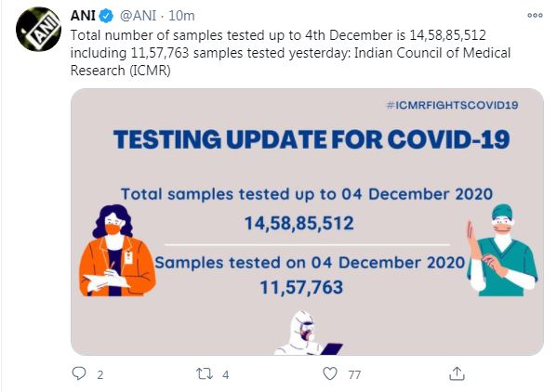Click the @ANI handle

pyautogui.click(x=138, y=16)
